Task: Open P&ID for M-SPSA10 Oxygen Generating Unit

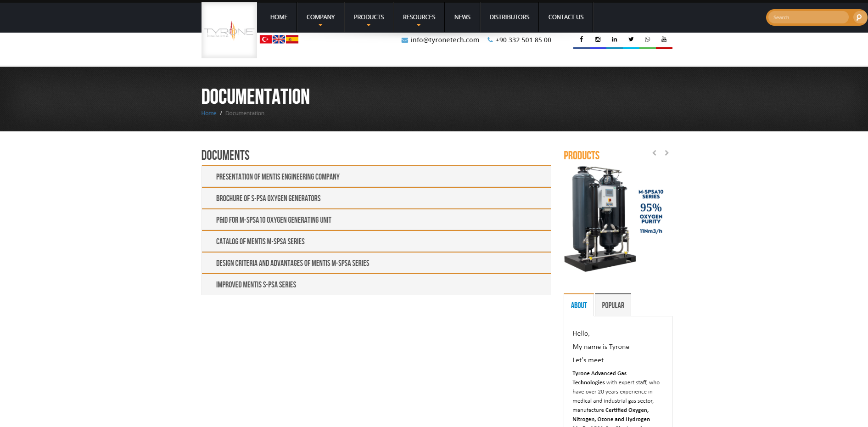Action: coord(376,220)
